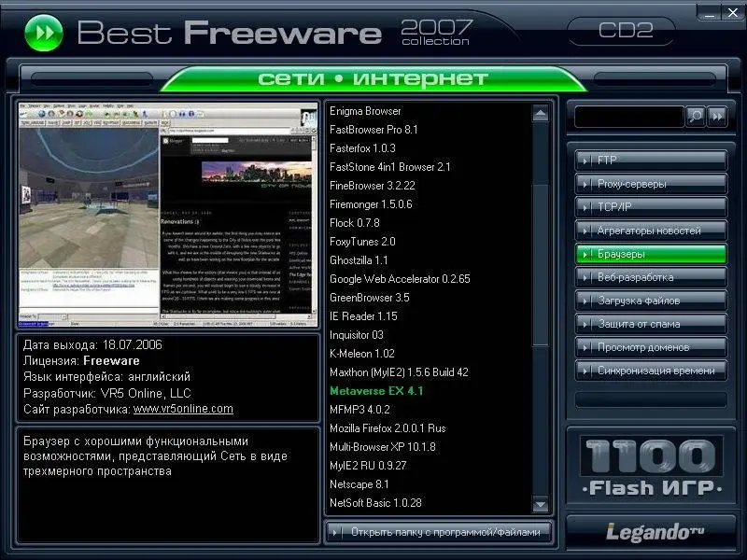The height and width of the screenshot is (560, 747).
Task: Click the scroll-up arrow of the program list
Action: coord(541,114)
